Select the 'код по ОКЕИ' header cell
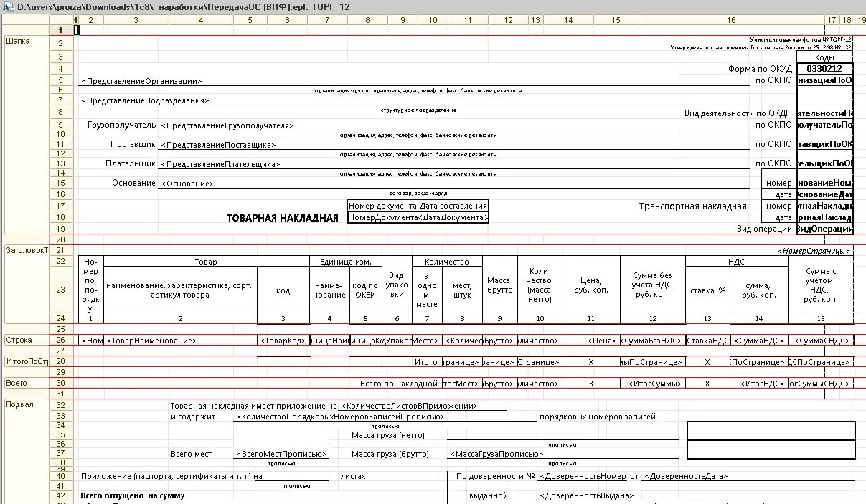This screenshot has width=866, height=504. [x=365, y=290]
